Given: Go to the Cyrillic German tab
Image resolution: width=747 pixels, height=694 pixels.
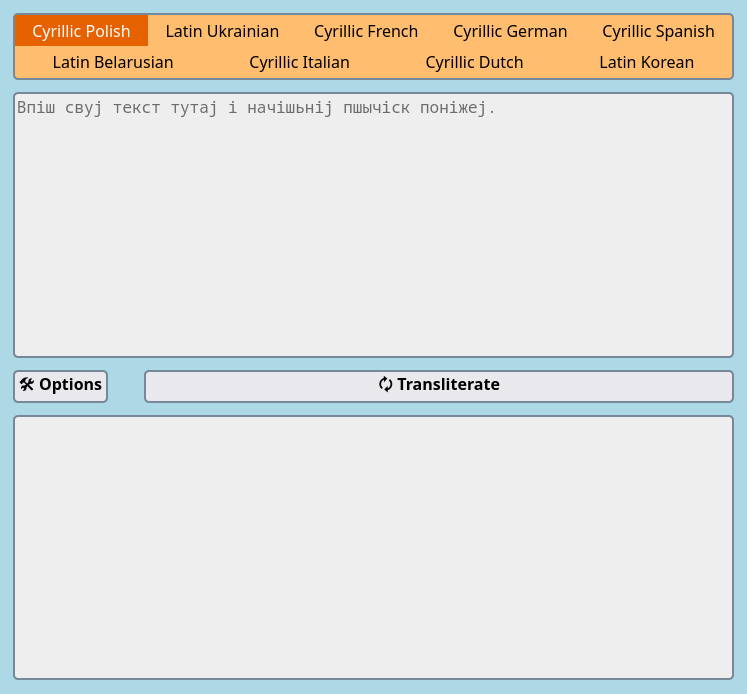Looking at the screenshot, I should coord(510,31).
